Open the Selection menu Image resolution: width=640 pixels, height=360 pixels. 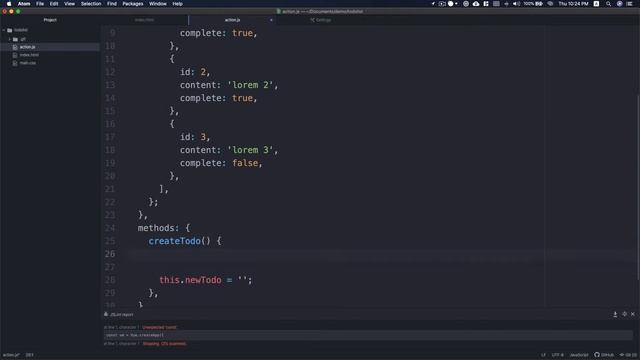[x=91, y=4]
